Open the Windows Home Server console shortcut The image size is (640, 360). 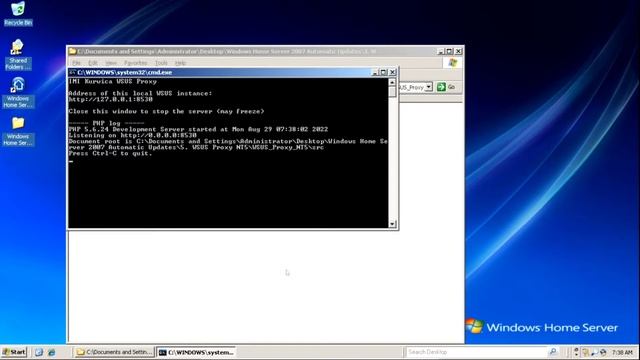tap(18, 92)
